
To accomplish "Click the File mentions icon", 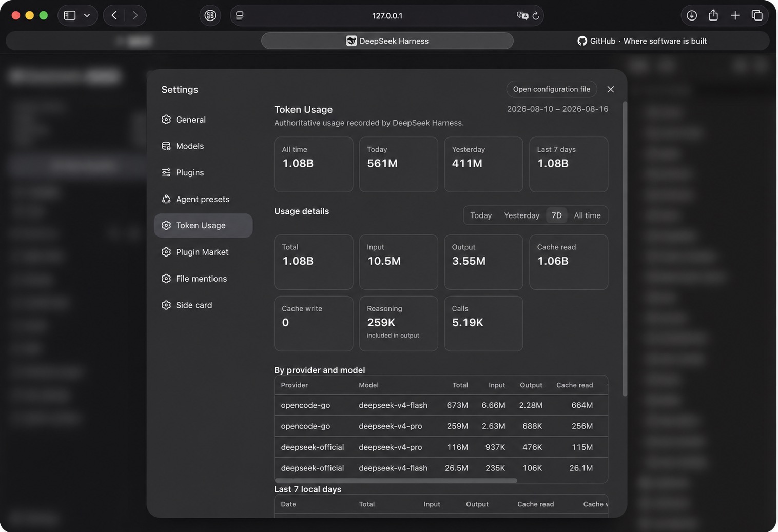I will (x=166, y=279).
